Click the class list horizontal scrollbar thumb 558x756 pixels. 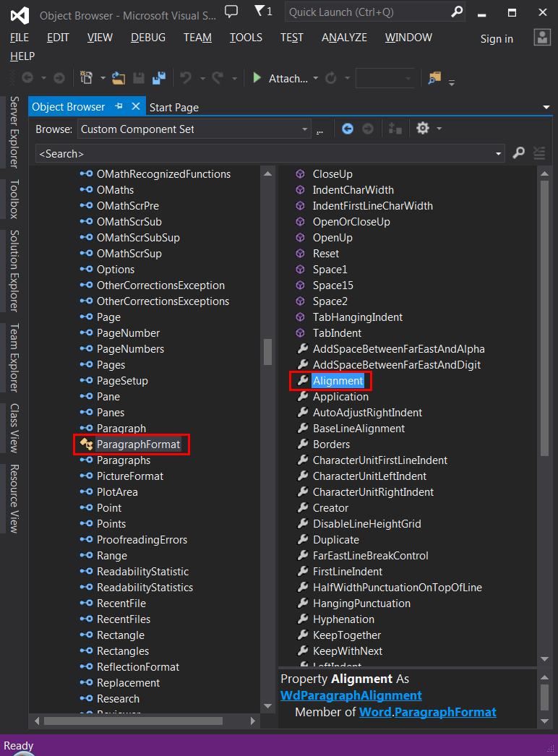click(133, 721)
